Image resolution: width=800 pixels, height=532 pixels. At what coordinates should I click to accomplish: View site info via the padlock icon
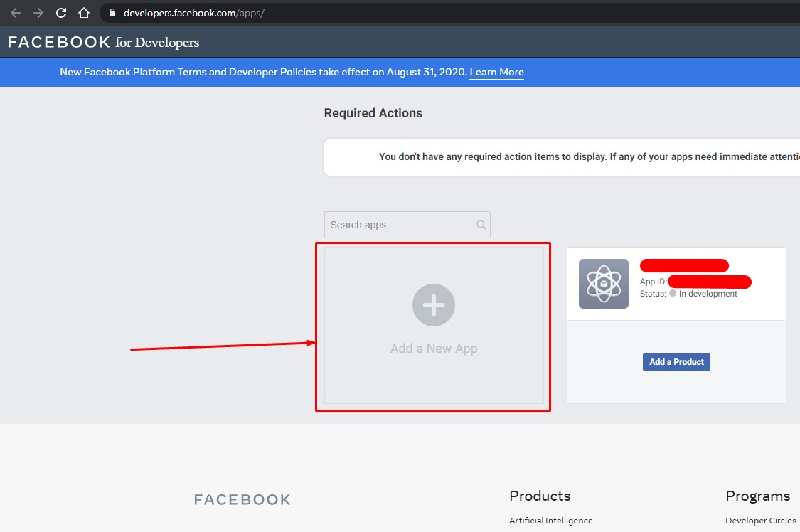112,13
